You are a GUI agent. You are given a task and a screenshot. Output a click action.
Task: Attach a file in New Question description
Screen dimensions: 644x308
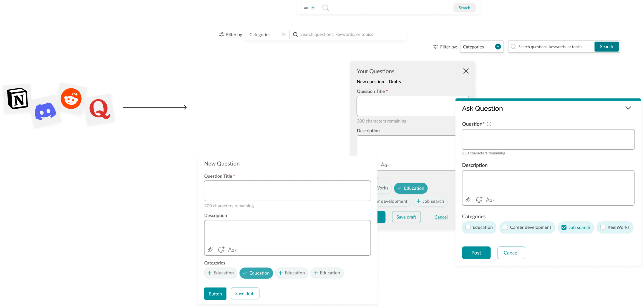pos(210,250)
